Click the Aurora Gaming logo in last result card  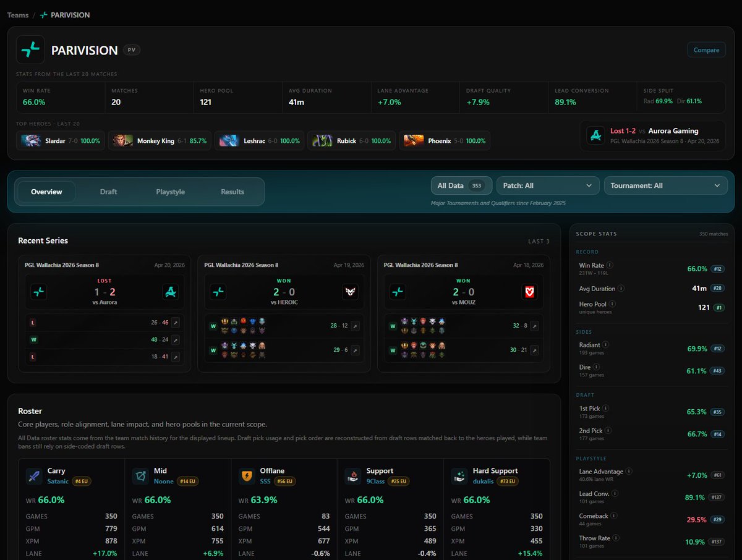coord(595,135)
